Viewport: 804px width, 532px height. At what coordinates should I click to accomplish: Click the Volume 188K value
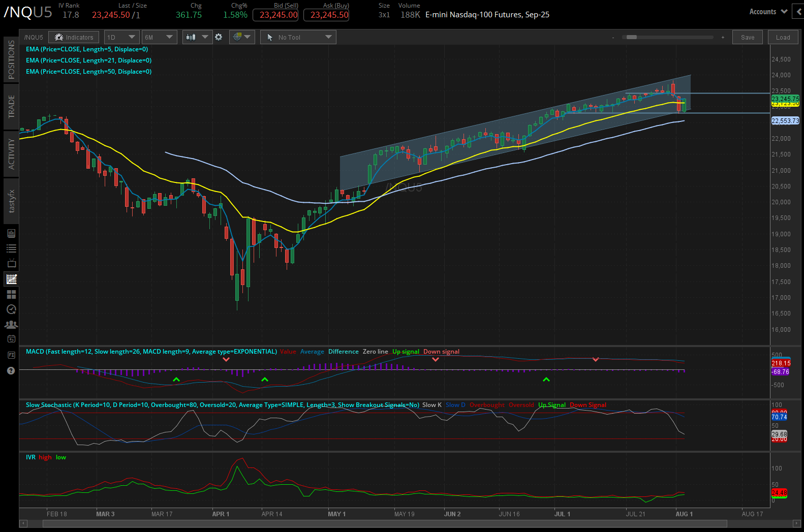tap(410, 15)
